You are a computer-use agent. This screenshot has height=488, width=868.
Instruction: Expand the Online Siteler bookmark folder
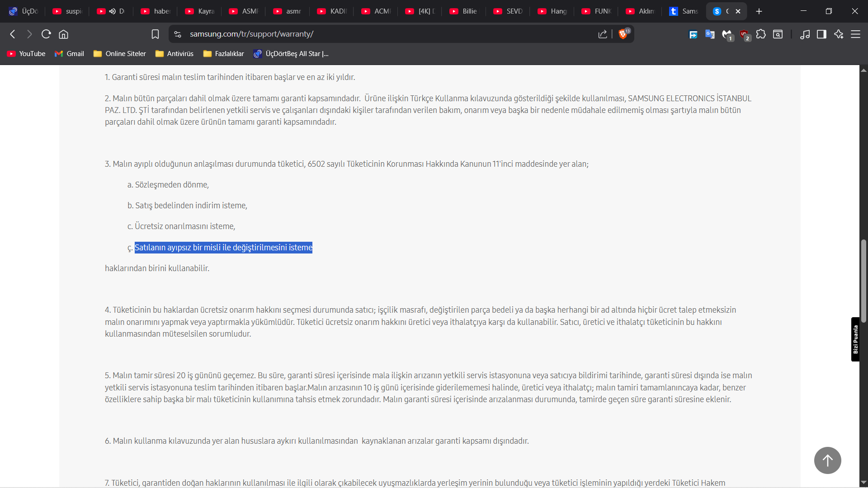pyautogui.click(x=120, y=54)
